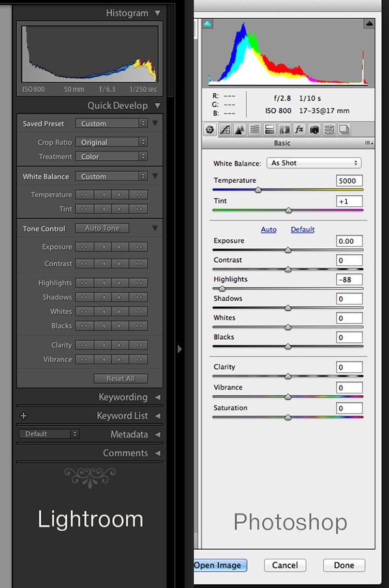This screenshot has height=588, width=389.
Task: Click the Default link in Photoshop
Action: click(x=302, y=229)
